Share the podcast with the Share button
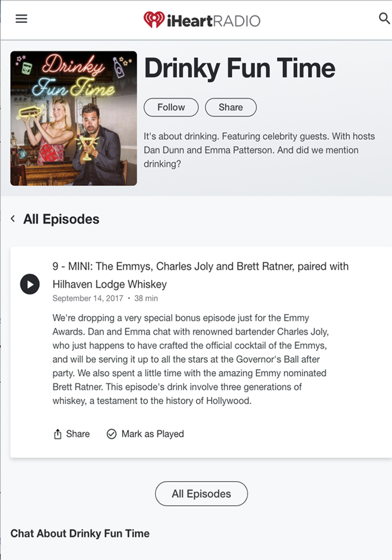Screen dimensions: 392x560 pos(231,108)
